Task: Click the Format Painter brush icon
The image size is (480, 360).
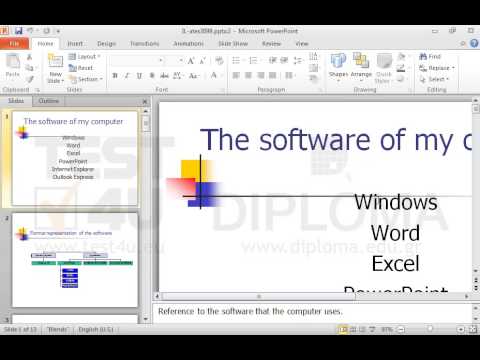Action: [x=30, y=79]
